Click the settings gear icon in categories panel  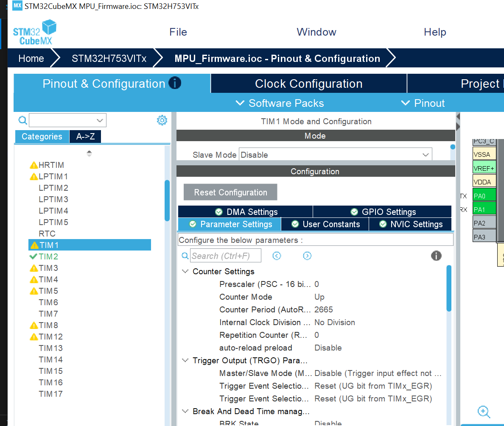(x=162, y=120)
